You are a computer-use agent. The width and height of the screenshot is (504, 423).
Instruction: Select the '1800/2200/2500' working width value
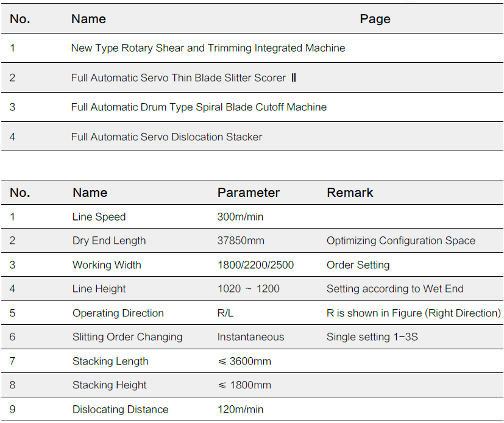tap(255, 265)
